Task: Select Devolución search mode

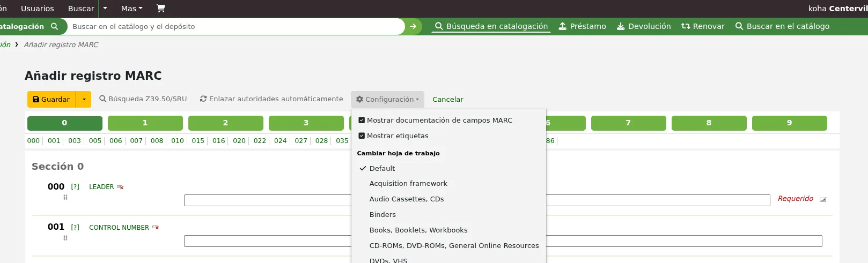Action: point(644,26)
